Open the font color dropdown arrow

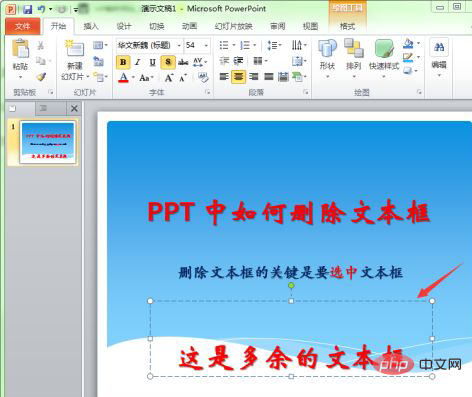133,77
